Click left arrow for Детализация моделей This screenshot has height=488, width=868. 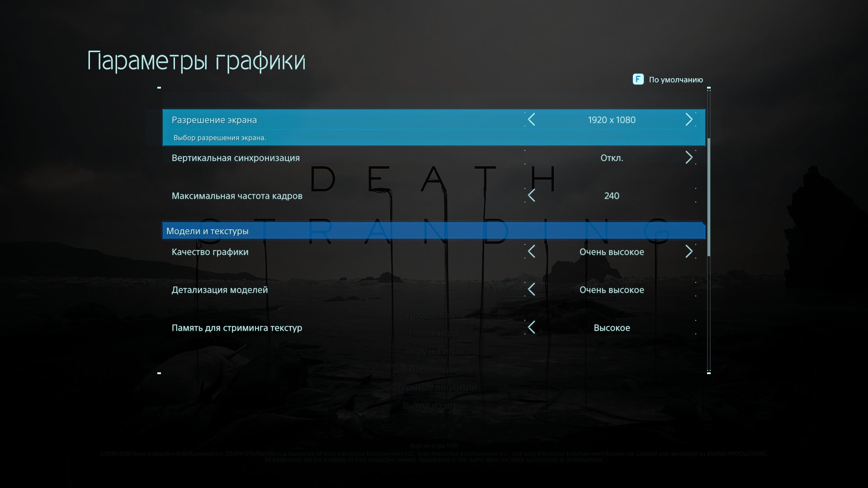coord(532,290)
